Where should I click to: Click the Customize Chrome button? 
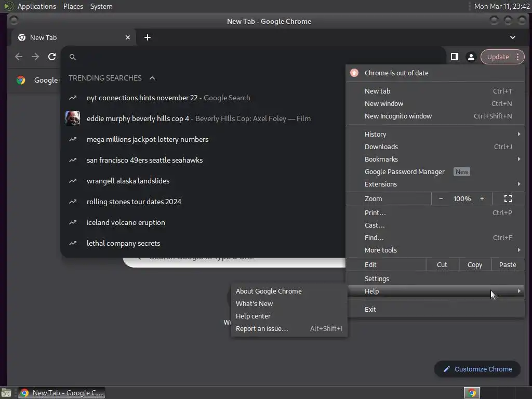(x=477, y=369)
